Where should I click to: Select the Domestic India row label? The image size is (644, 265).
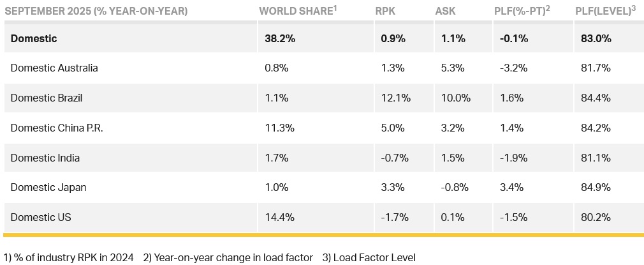click(45, 158)
